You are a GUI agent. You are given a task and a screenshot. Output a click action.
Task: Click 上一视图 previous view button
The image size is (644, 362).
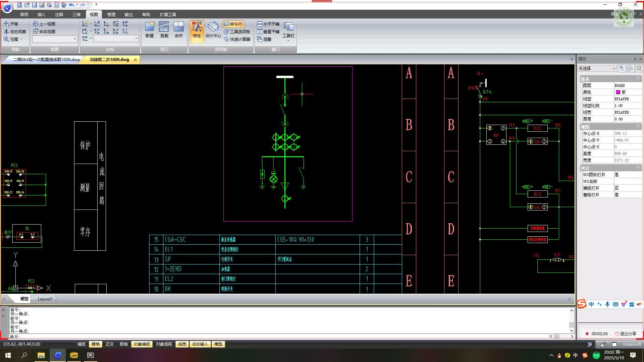pyautogui.click(x=44, y=24)
